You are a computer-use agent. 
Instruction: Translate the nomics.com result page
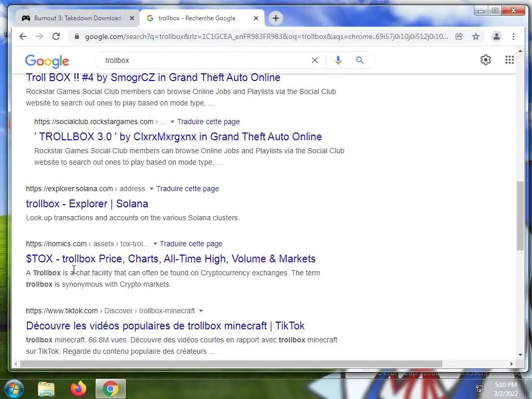191,244
